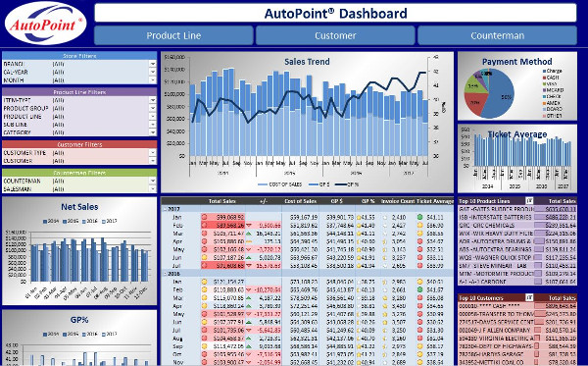
Task: Click the GP% chart title
Action: pyautogui.click(x=79, y=320)
